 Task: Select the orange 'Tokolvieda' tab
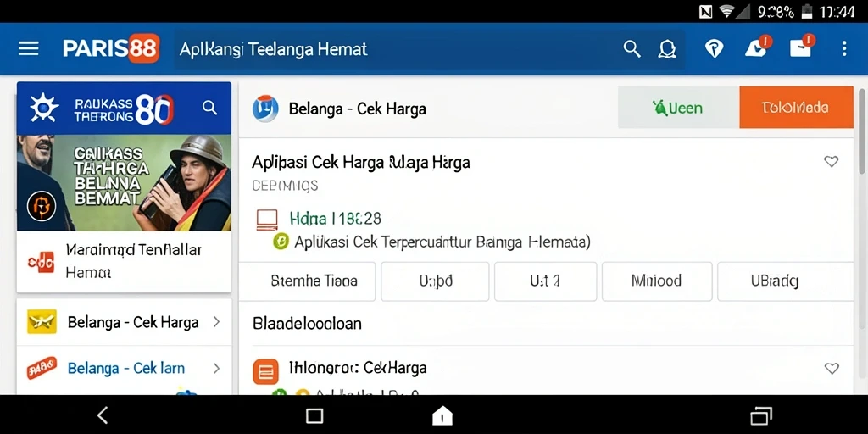click(x=796, y=108)
